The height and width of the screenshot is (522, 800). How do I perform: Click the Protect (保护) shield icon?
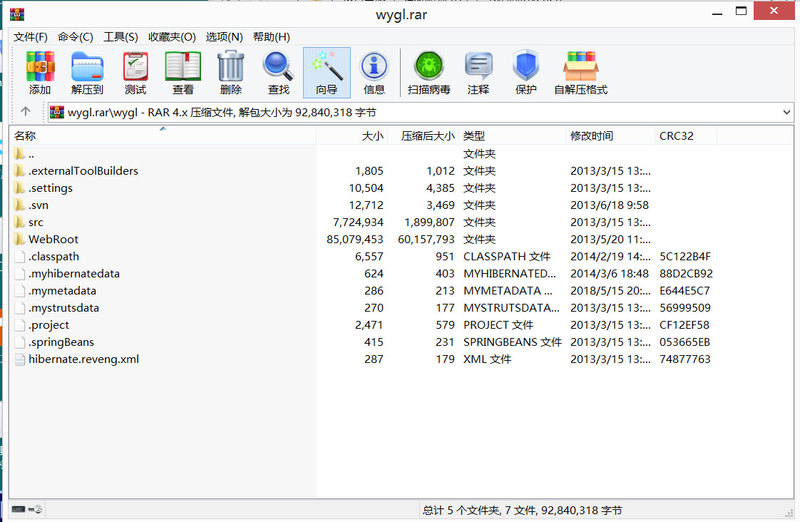pos(526,72)
